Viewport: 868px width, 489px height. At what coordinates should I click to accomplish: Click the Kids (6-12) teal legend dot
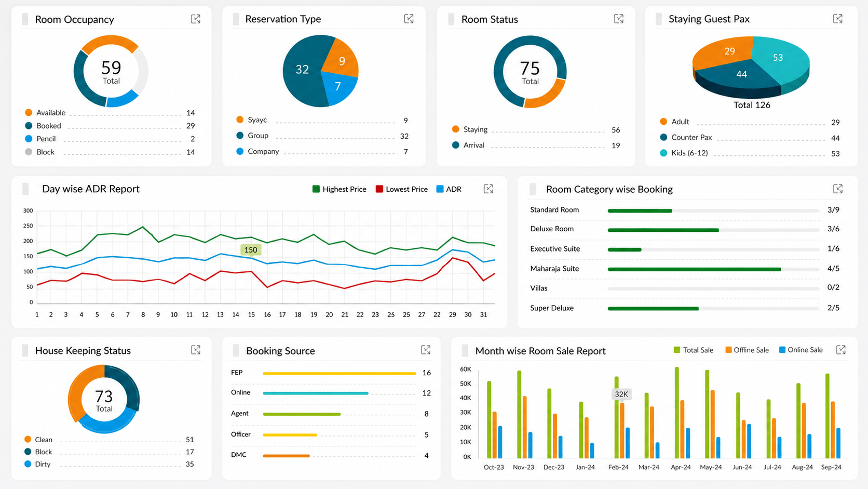point(663,153)
